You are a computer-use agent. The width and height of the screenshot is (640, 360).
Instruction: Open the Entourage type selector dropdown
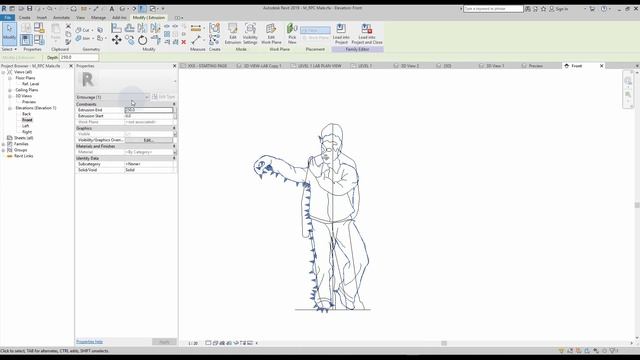click(x=147, y=97)
